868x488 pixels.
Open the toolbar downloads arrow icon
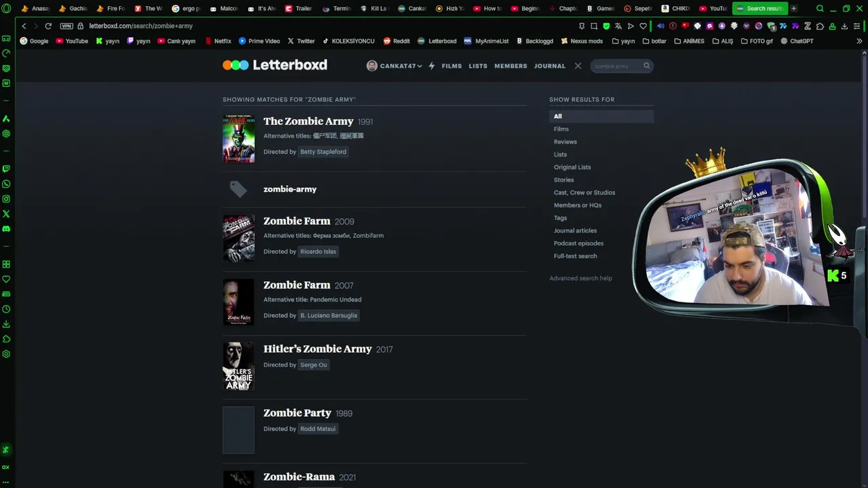coord(844,26)
